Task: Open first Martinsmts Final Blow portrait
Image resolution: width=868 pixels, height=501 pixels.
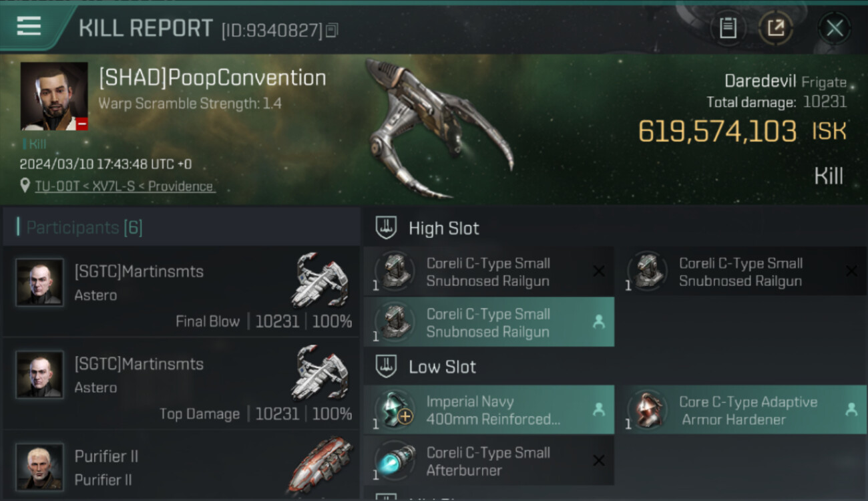Action: point(40,283)
